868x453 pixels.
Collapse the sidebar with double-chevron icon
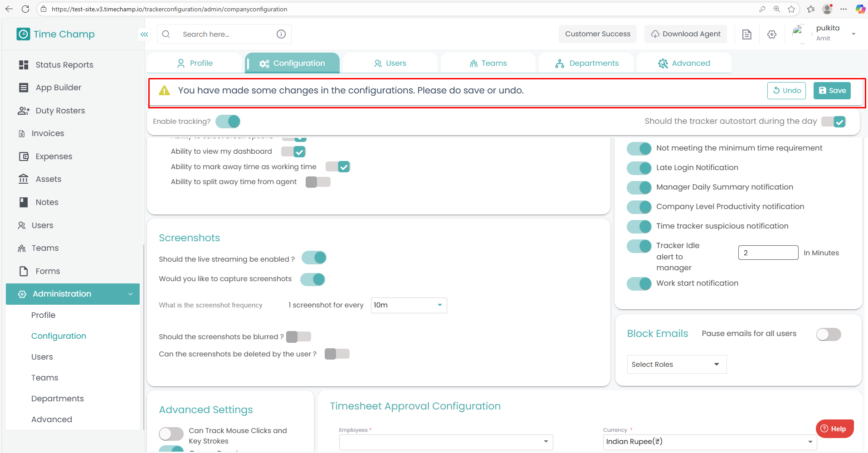point(144,34)
